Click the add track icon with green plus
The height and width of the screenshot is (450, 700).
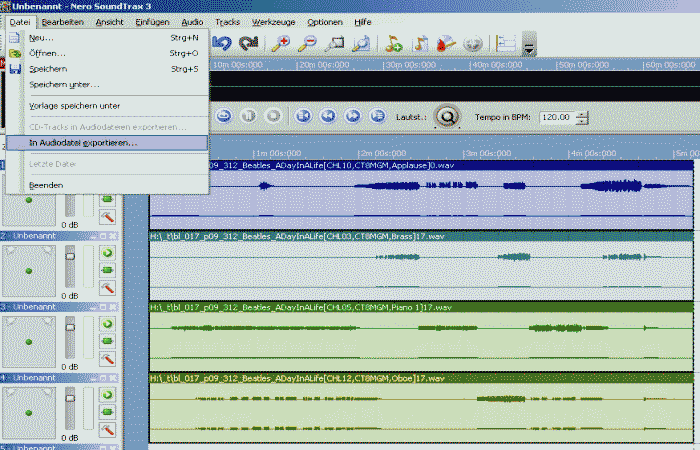tap(394, 43)
